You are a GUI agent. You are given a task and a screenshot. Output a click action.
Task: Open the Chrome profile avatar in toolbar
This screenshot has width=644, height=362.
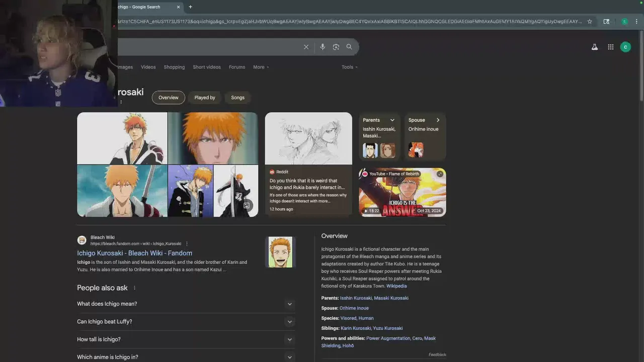(x=624, y=22)
